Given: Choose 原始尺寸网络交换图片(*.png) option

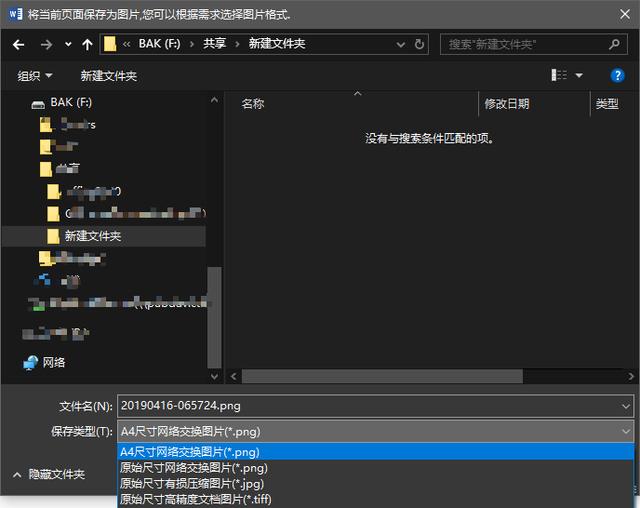Looking at the screenshot, I should point(376,468).
